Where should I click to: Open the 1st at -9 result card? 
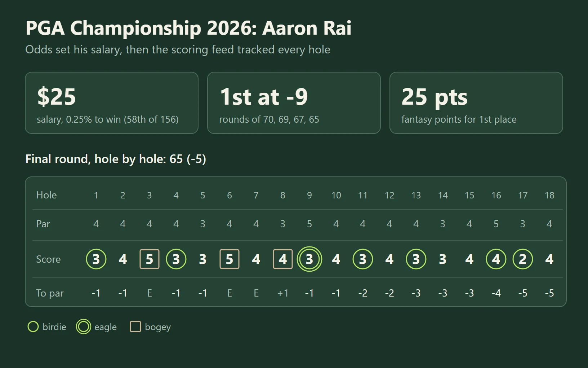click(294, 103)
